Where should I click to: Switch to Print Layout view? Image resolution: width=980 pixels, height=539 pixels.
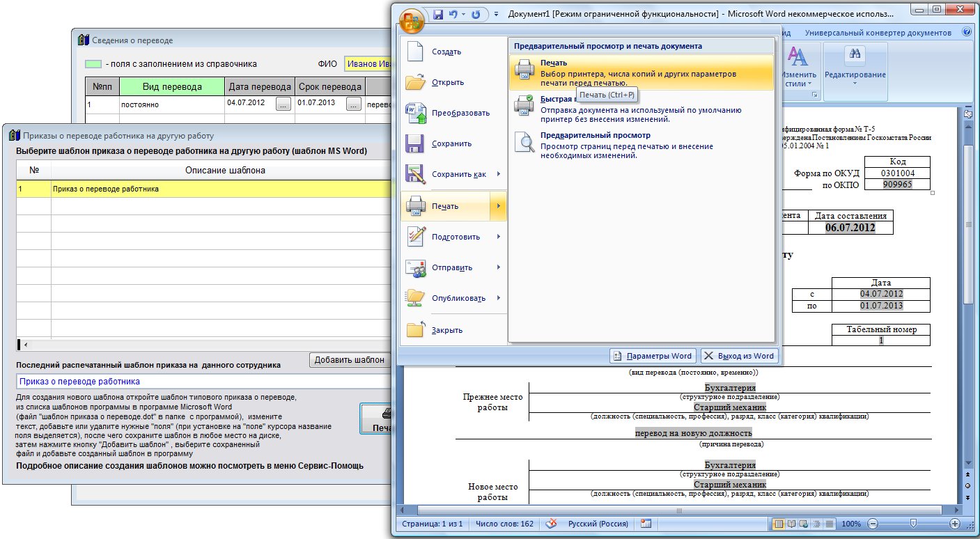(779, 524)
